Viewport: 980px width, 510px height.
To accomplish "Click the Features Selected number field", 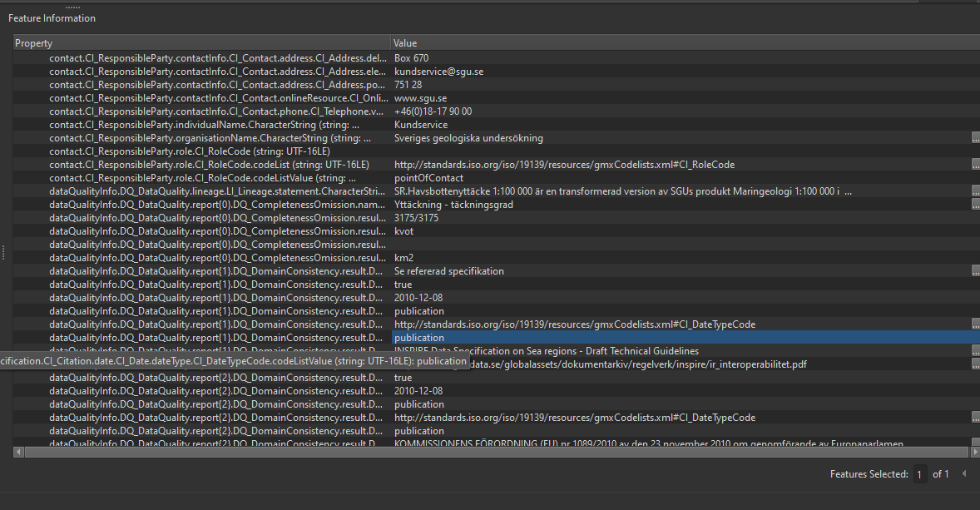I will pyautogui.click(x=920, y=474).
